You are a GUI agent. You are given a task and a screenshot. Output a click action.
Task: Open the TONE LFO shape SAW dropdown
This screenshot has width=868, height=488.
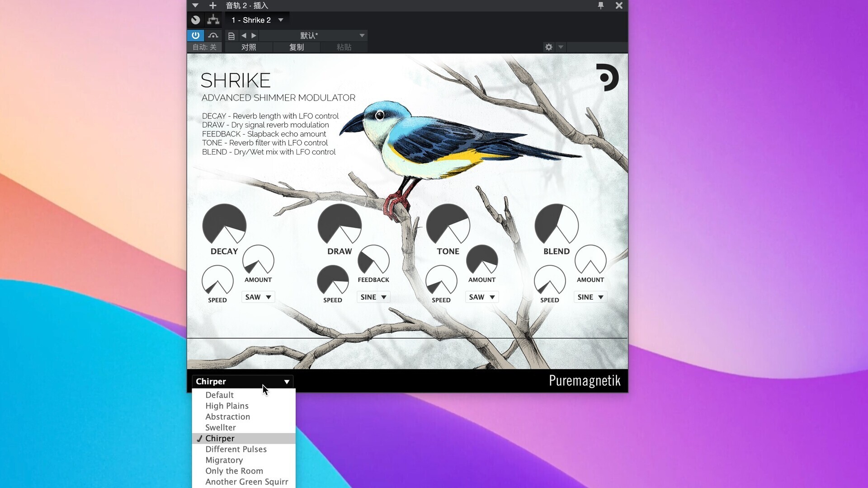[482, 297]
